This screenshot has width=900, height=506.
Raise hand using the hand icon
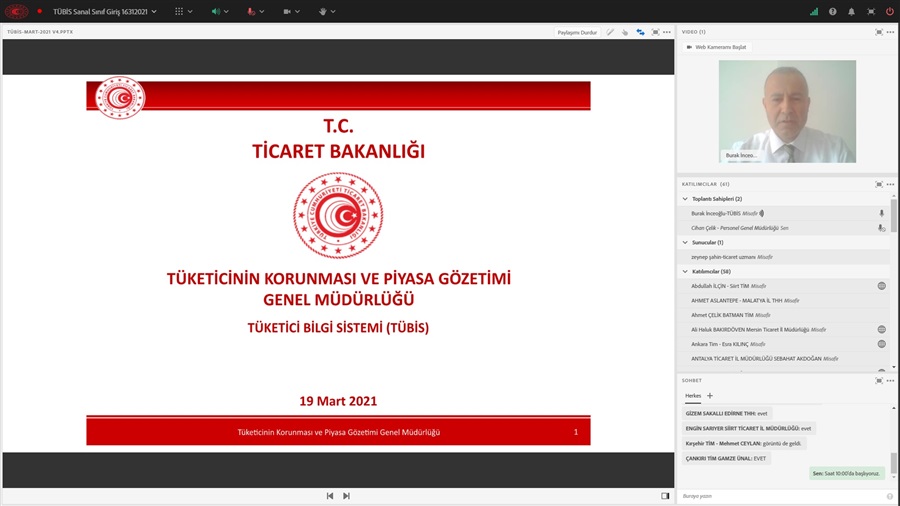point(323,11)
